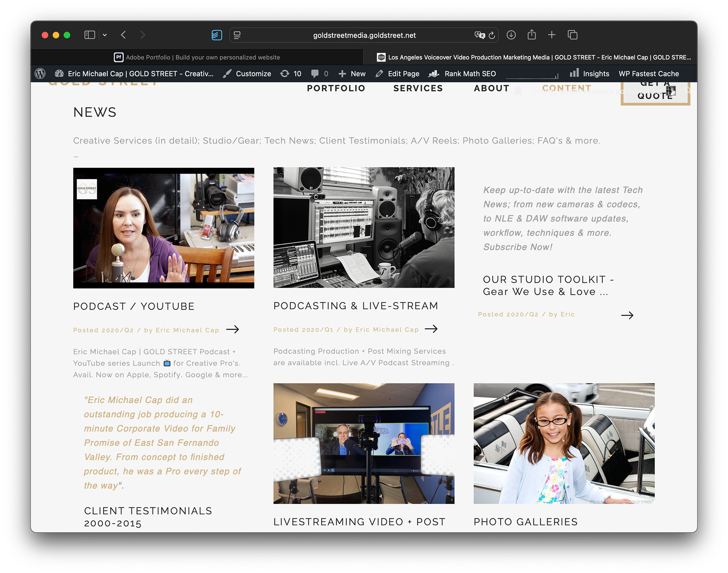Select the 'Podcasting Production + Post Mixing Services' excerpt
The height and width of the screenshot is (573, 728).
[363, 357]
